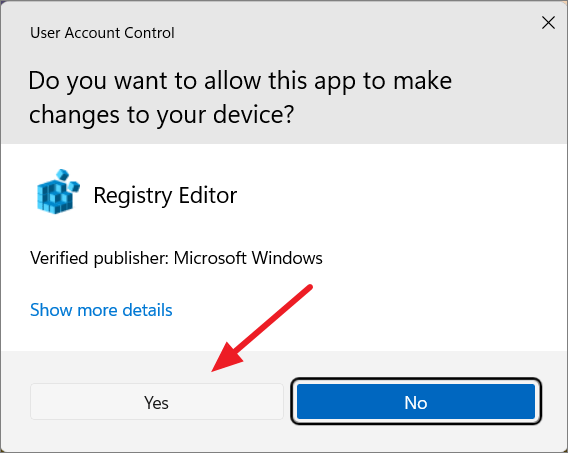The image size is (568, 453).
Task: Click No to deny the changes
Action: click(416, 402)
